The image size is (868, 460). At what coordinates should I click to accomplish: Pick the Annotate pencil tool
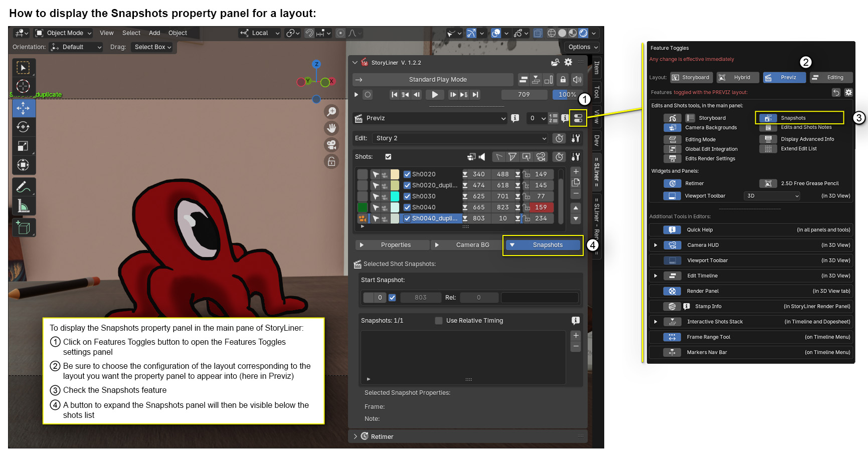click(x=23, y=187)
